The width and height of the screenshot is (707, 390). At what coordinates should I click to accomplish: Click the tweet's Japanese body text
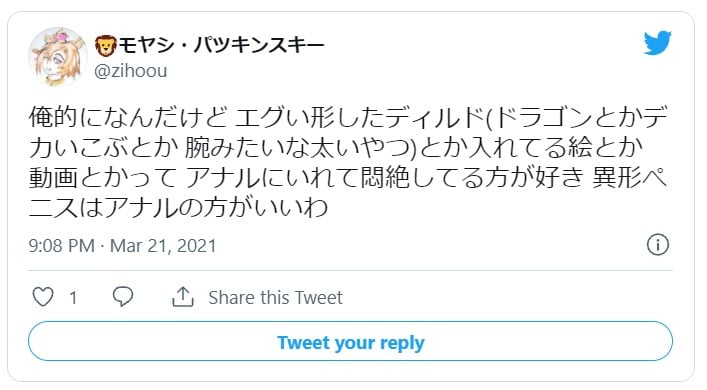tap(348, 163)
